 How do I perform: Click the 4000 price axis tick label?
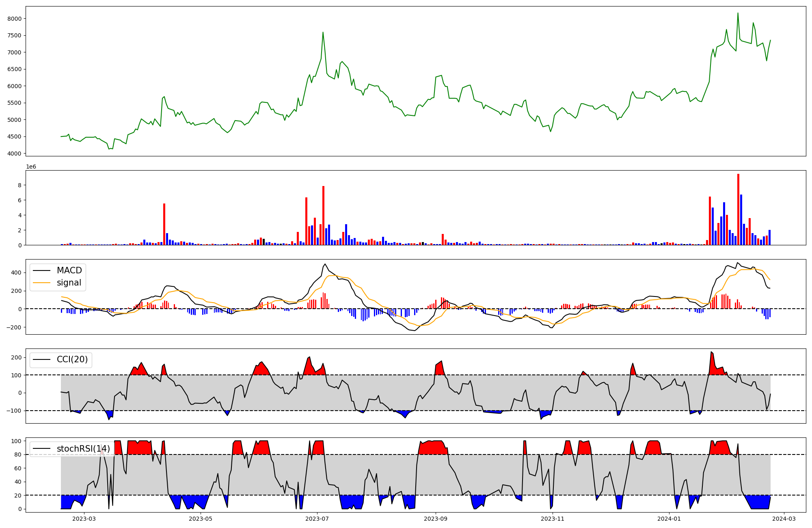[x=15, y=154]
